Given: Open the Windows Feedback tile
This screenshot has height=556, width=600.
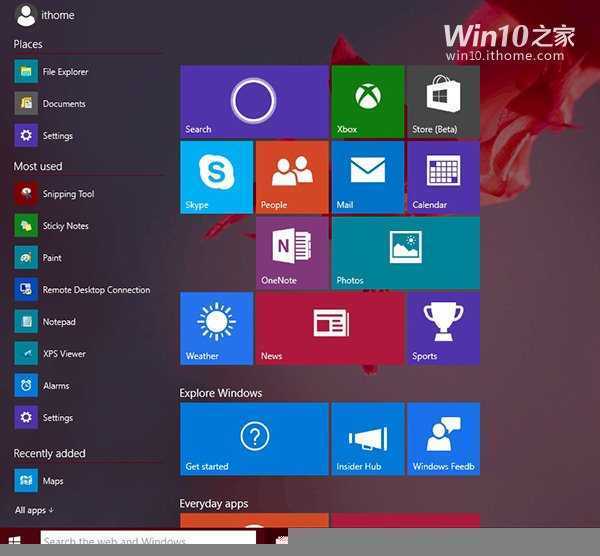Looking at the screenshot, I should (x=443, y=439).
